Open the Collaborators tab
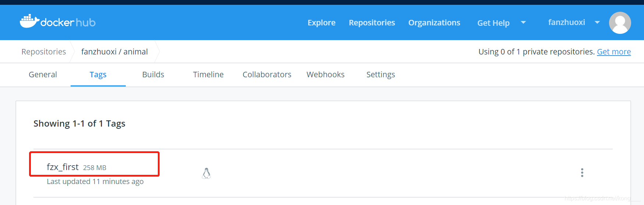Image resolution: width=644 pixels, height=205 pixels. pyautogui.click(x=267, y=75)
